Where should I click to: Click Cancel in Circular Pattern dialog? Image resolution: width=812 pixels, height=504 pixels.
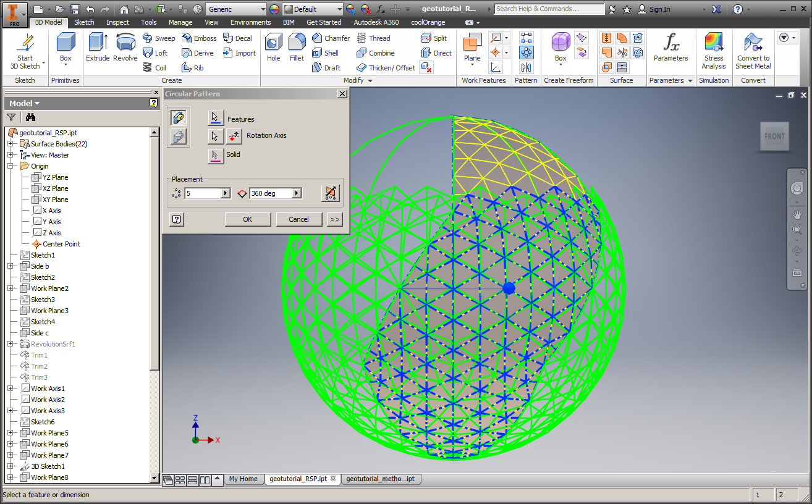[298, 219]
